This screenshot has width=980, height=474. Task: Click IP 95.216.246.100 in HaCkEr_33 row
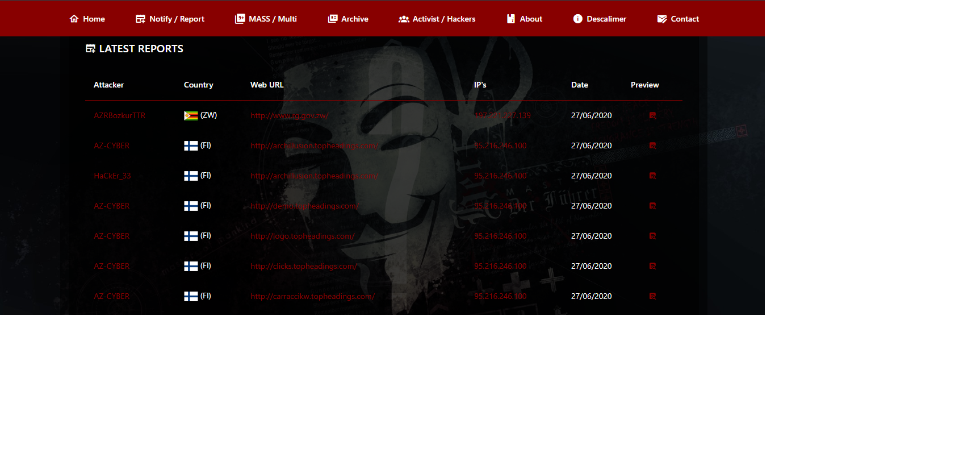pyautogui.click(x=501, y=176)
